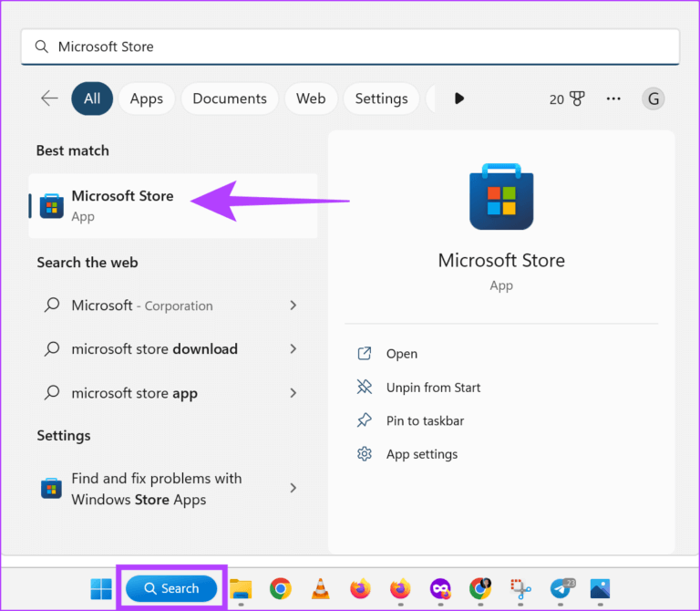This screenshot has height=611, width=700.
Task: Choose Unpin from Start
Action: (434, 388)
